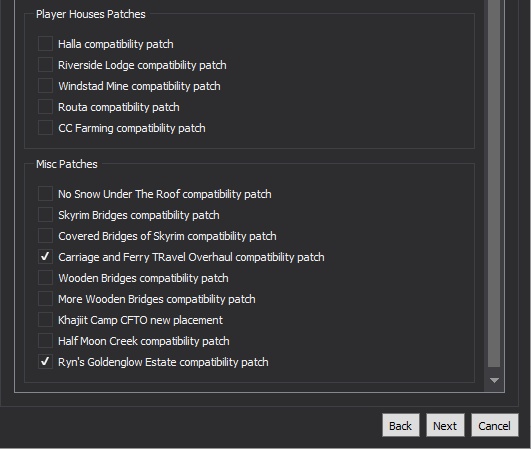Check More Wooden Bridges compatibility patch

point(45,299)
